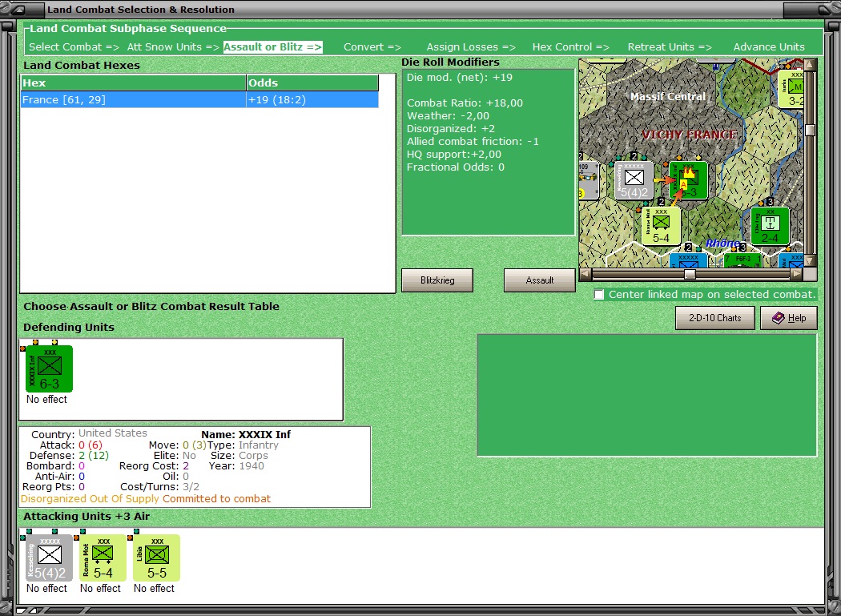The height and width of the screenshot is (616, 841).
Task: Select the Libia 5-5 attacking unit
Action: pyautogui.click(x=157, y=558)
